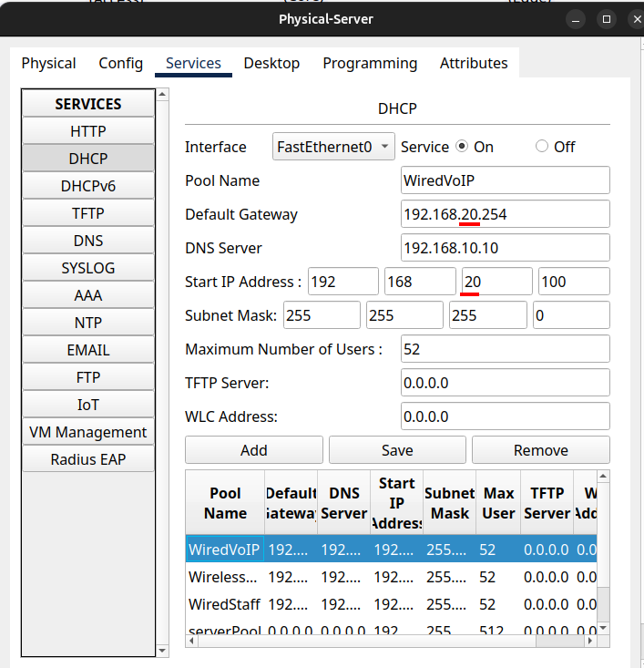Edit third octet of Subnet Mask
The image size is (644, 668).
coord(488,314)
